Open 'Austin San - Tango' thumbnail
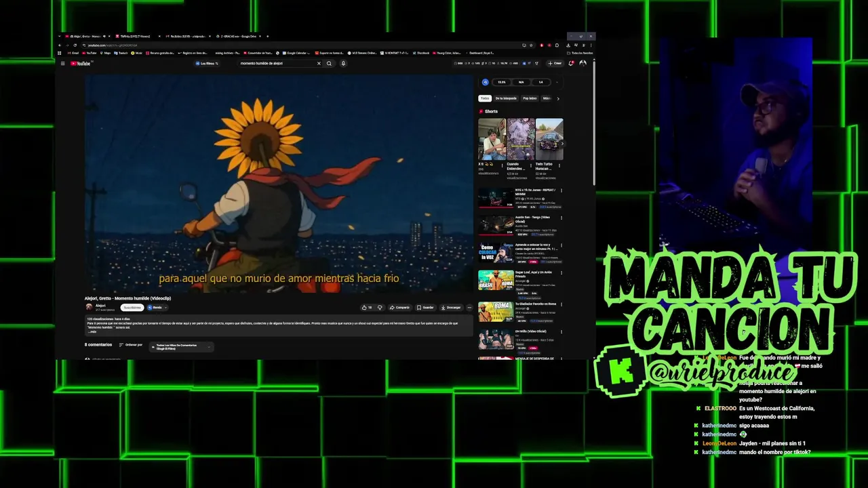This screenshot has height=488, width=868. [x=496, y=225]
